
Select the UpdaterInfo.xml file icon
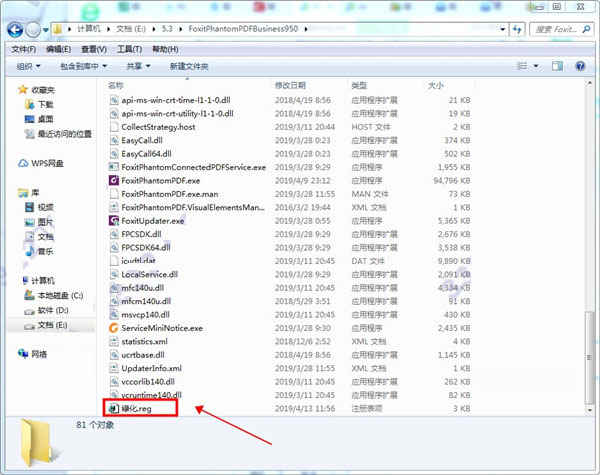114,368
